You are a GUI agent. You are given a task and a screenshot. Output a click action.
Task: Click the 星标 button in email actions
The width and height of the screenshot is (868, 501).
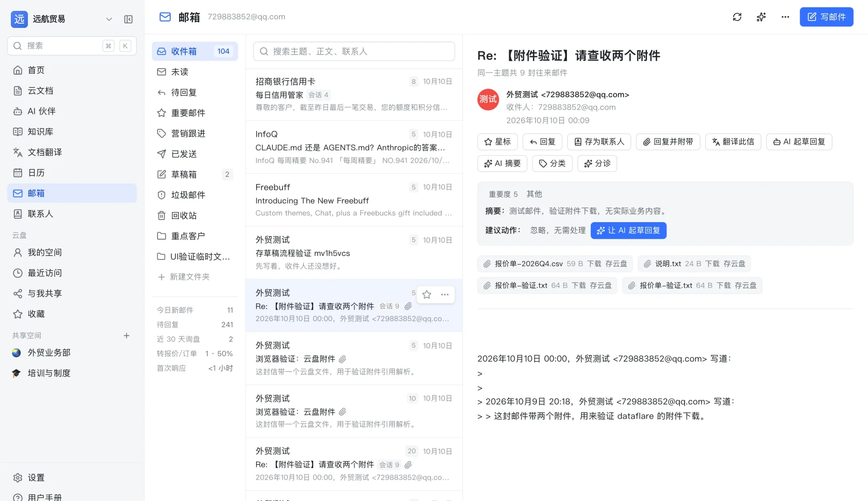pos(498,142)
